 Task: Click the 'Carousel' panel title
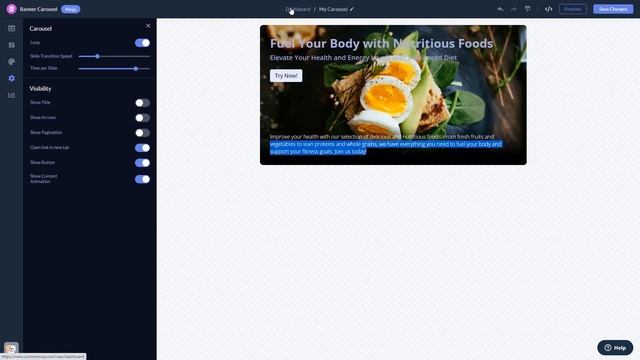point(40,29)
